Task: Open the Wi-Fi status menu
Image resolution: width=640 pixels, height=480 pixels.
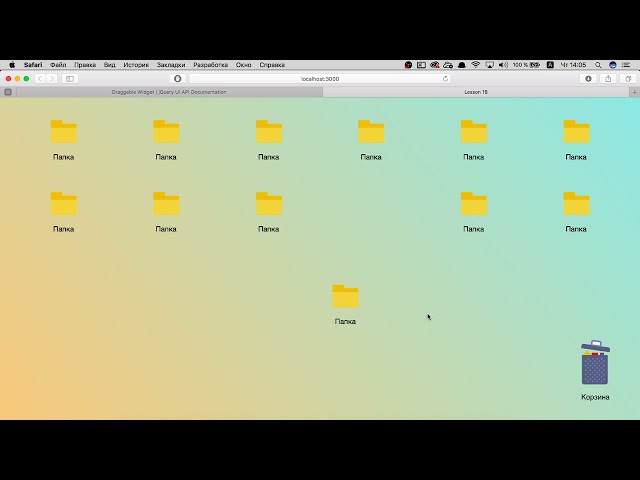Action: (x=476, y=65)
